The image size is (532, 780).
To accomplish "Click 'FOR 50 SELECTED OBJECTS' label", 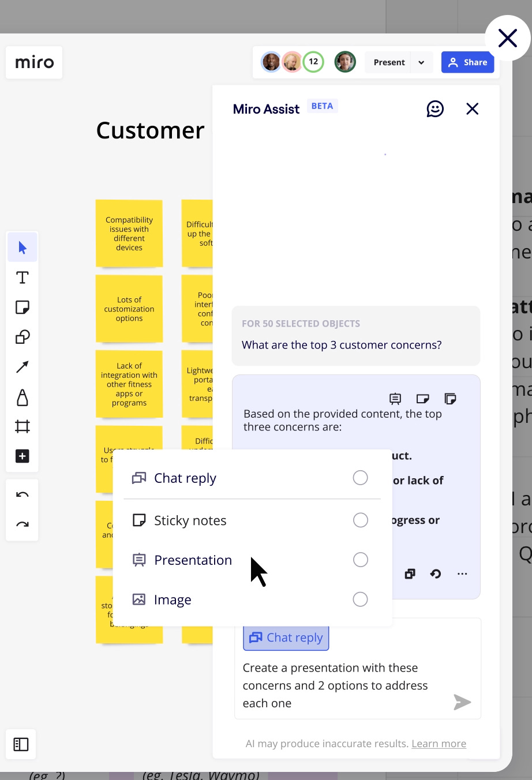I will (x=301, y=324).
